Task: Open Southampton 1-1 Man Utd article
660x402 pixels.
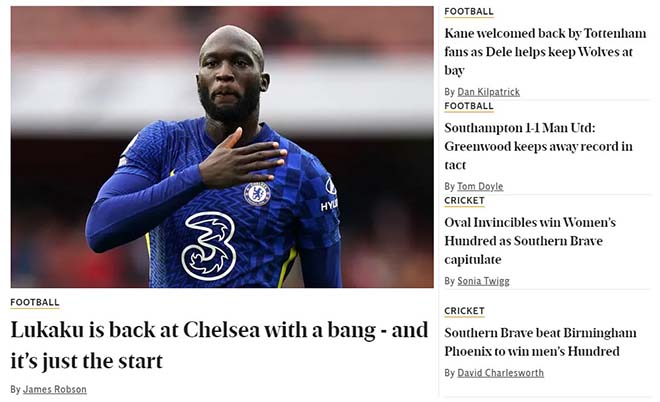Action: point(538,147)
